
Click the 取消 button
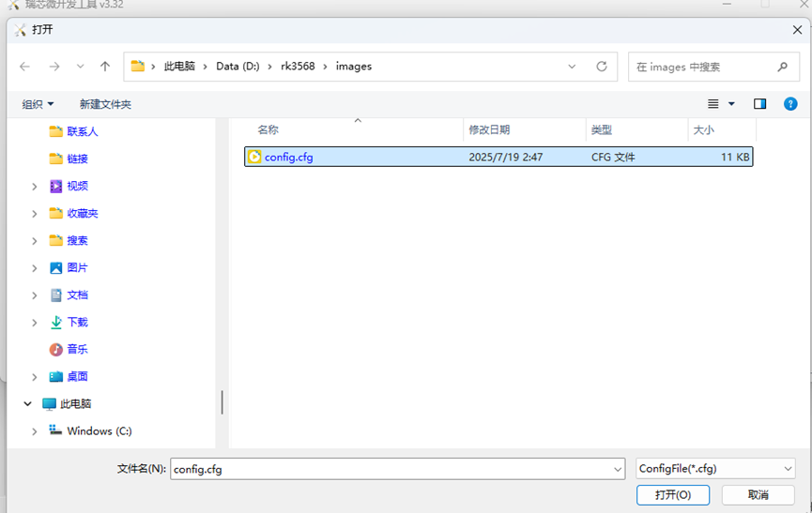point(758,495)
